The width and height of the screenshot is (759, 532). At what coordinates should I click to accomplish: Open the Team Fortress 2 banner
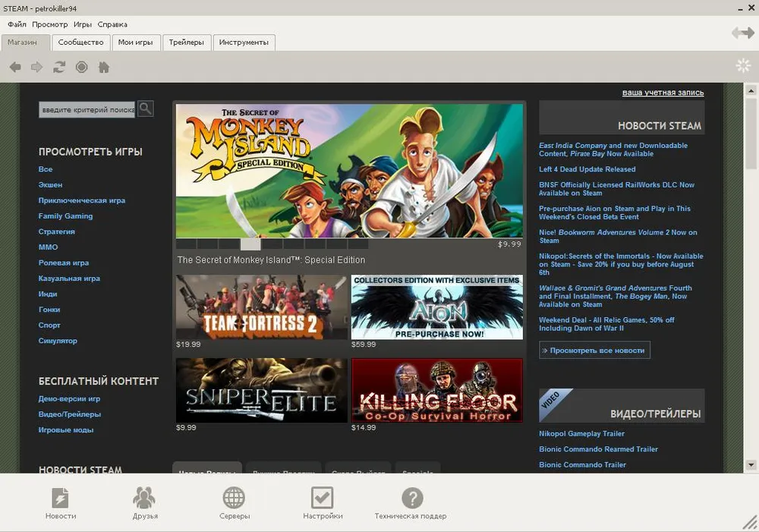tap(262, 307)
